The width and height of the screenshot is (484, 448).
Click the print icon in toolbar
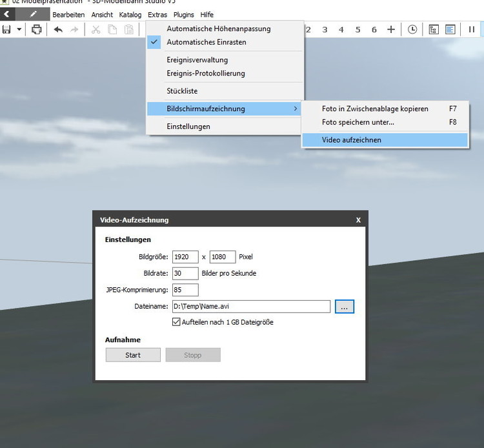tap(37, 30)
